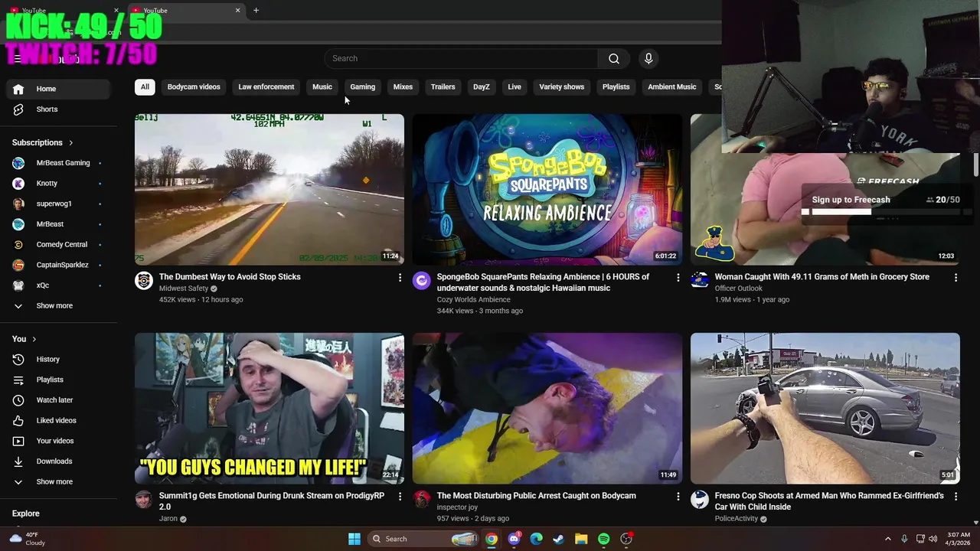Open Chrome in the taskbar
The width and height of the screenshot is (980, 551).
coord(492,539)
